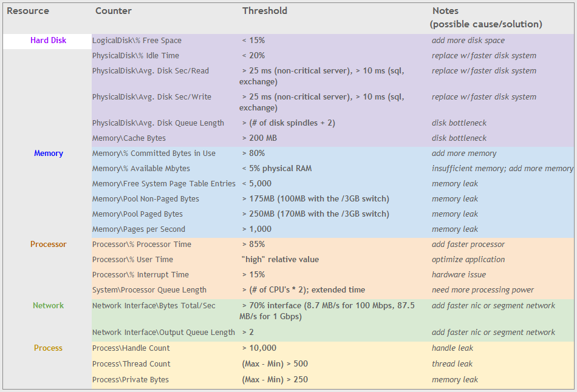Click the Counter column header
The width and height of the screenshot is (577, 392).
(114, 11)
